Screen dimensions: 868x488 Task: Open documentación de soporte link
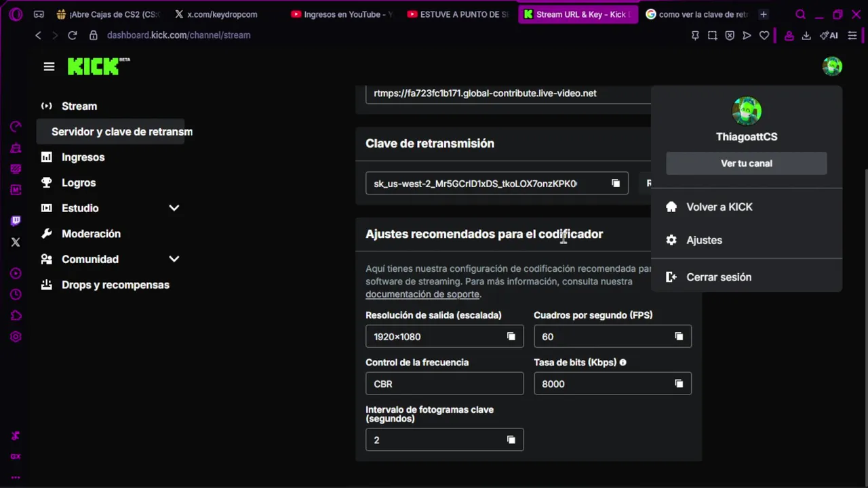tap(422, 294)
